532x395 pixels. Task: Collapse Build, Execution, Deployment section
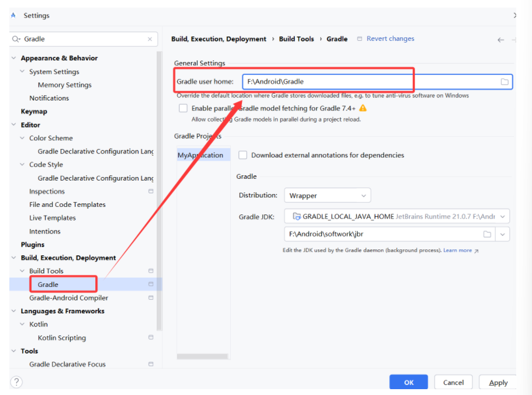(13, 258)
